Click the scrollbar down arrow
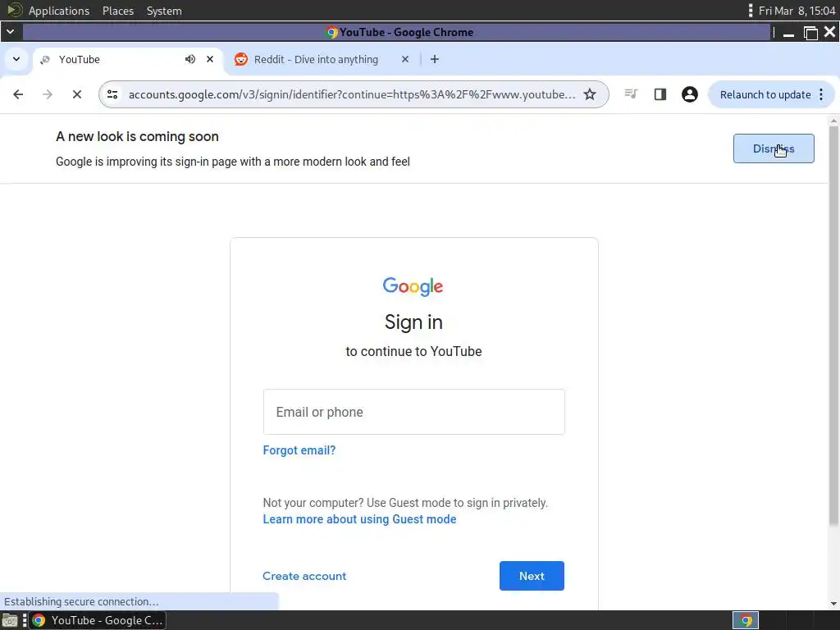840x630 pixels. tap(833, 603)
